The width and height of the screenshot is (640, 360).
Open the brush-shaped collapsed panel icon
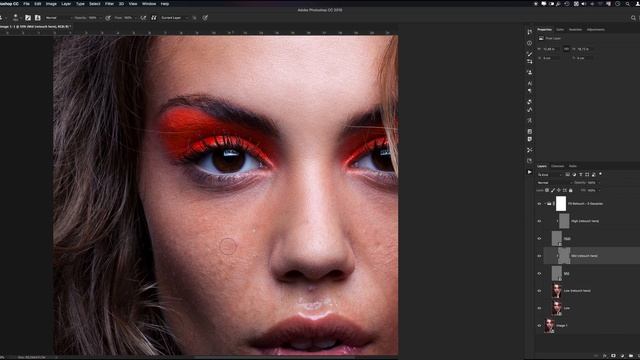[x=529, y=54]
